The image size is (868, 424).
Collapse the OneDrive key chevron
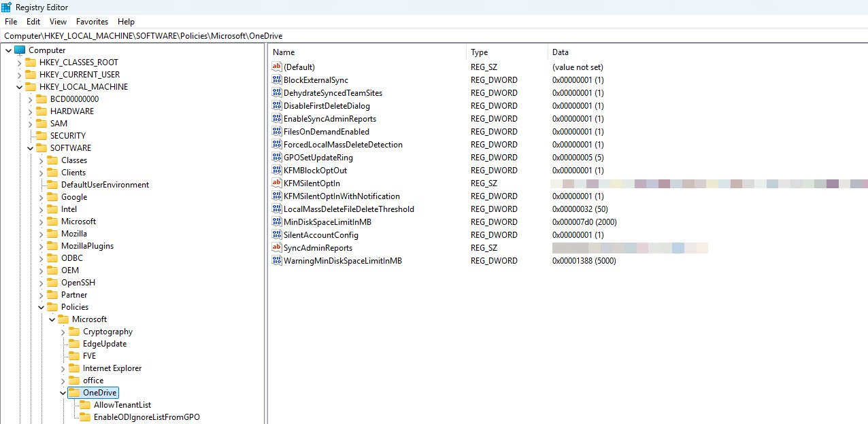pyautogui.click(x=63, y=393)
